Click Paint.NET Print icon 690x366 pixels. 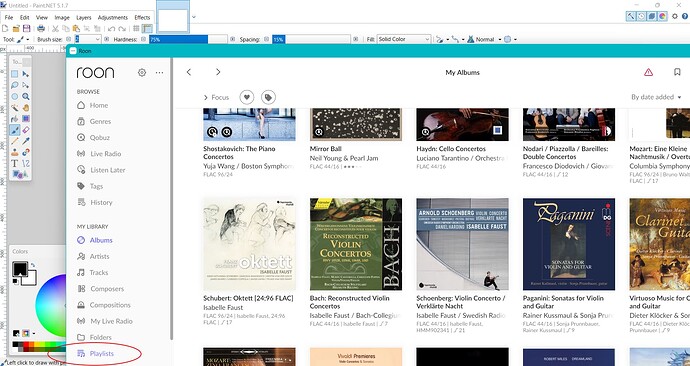41,29
